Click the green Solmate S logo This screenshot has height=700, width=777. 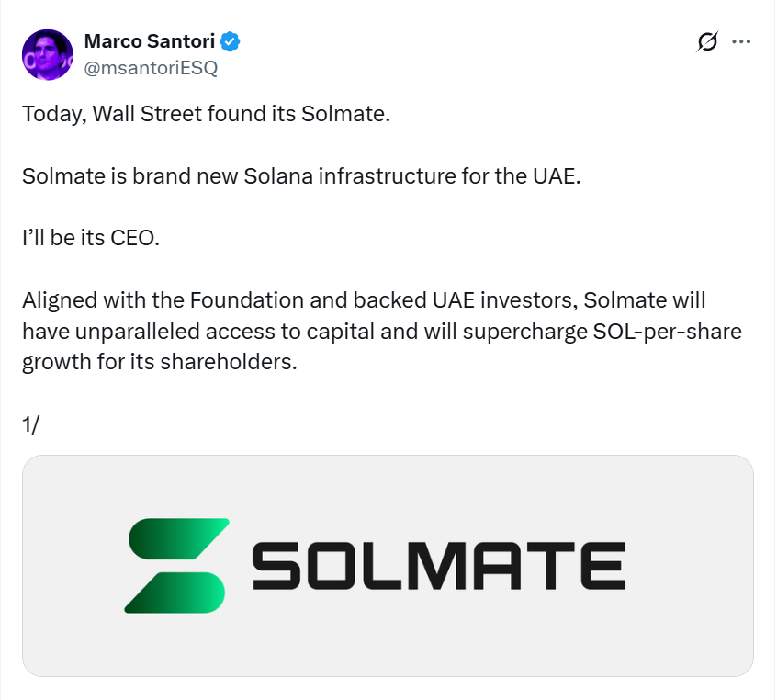point(177,565)
